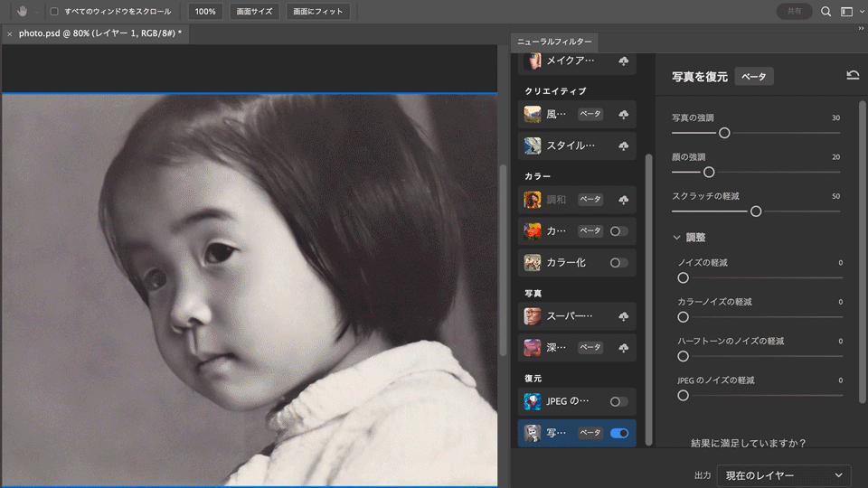Screen dimensions: 868x488
Task: Toggle the カ… ベータ filter on
Action: [618, 231]
